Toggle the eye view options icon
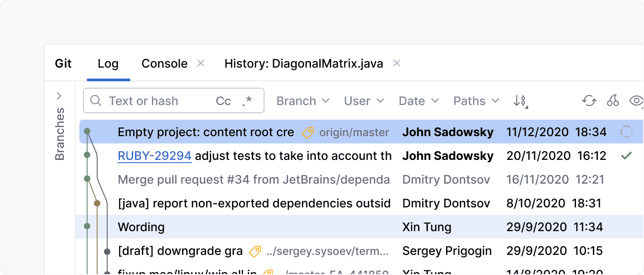This screenshot has width=644, height=275. coord(636,101)
